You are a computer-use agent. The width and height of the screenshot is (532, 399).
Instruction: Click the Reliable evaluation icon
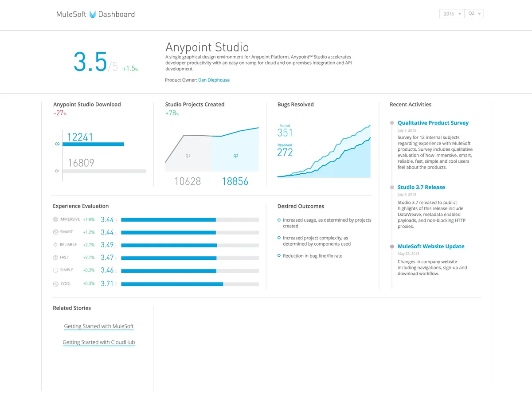point(55,245)
